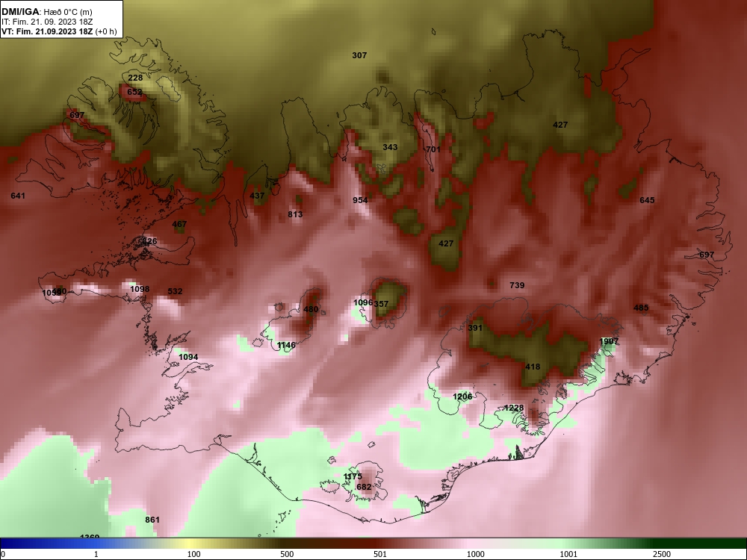Select the 418 label on the glacier
Image resolution: width=747 pixels, height=560 pixels.
pyautogui.click(x=533, y=367)
